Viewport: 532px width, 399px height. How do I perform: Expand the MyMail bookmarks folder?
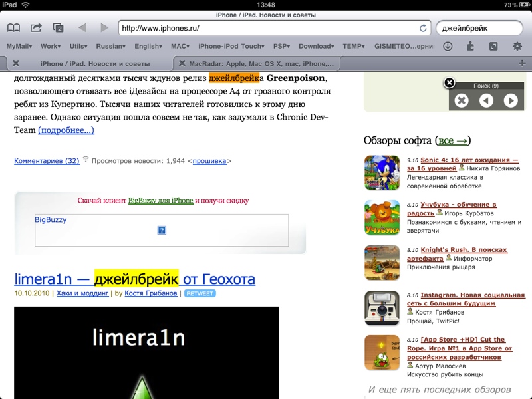19,46
